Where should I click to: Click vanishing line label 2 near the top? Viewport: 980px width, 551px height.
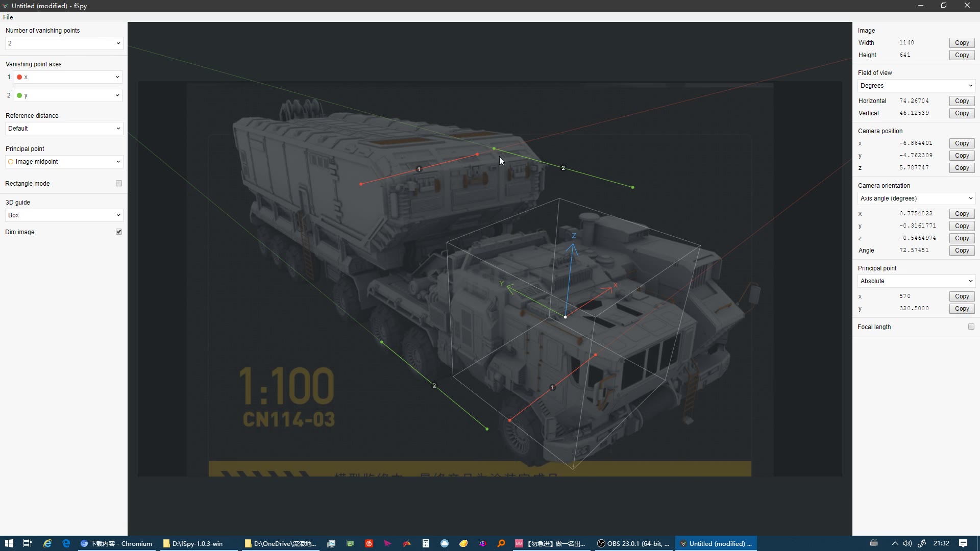(x=563, y=168)
